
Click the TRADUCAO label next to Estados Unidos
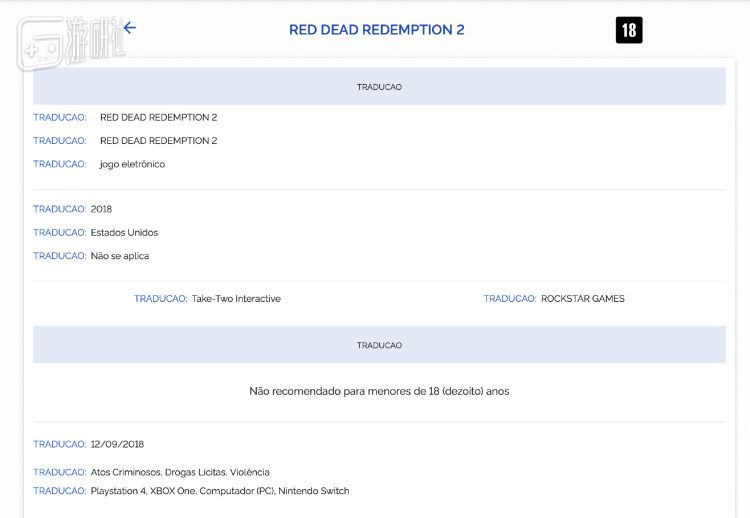(x=59, y=232)
